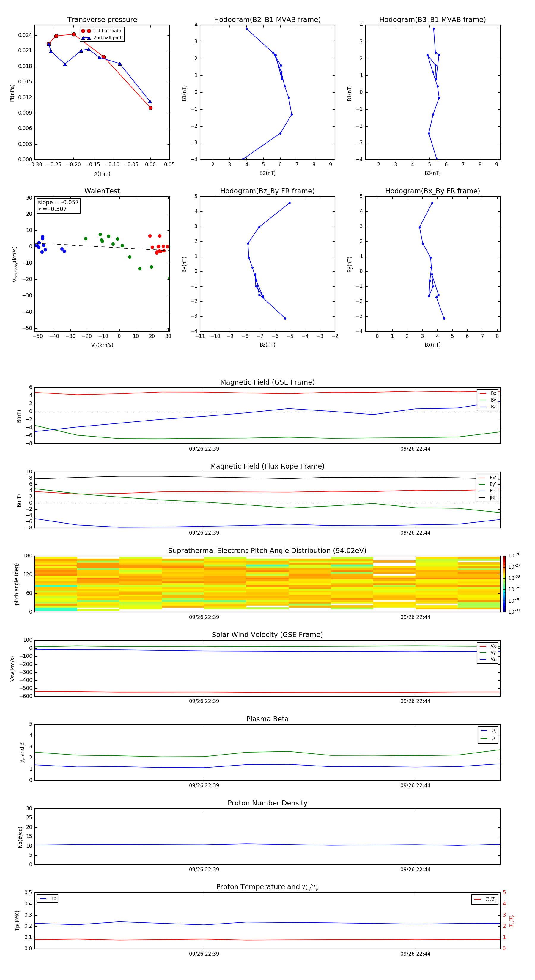Click the '09/26 22:39' tick under the Proton Temperature plot
The height and width of the screenshot is (980, 535).
pos(204,954)
